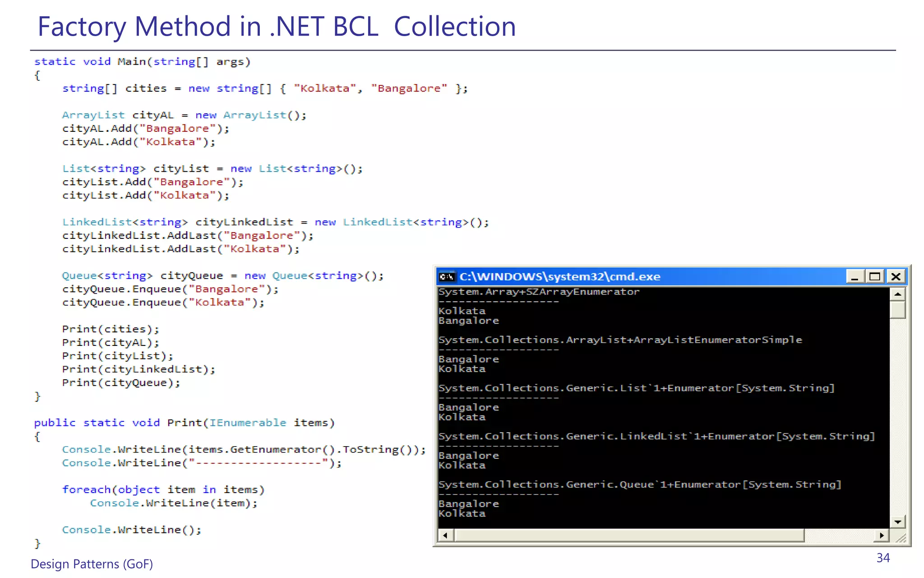Click the vertical scrollbar thumb in console
The height and width of the screenshot is (578, 924).
click(x=898, y=310)
